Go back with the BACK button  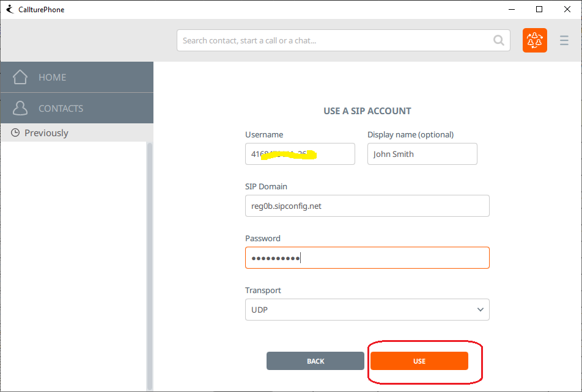pos(315,361)
